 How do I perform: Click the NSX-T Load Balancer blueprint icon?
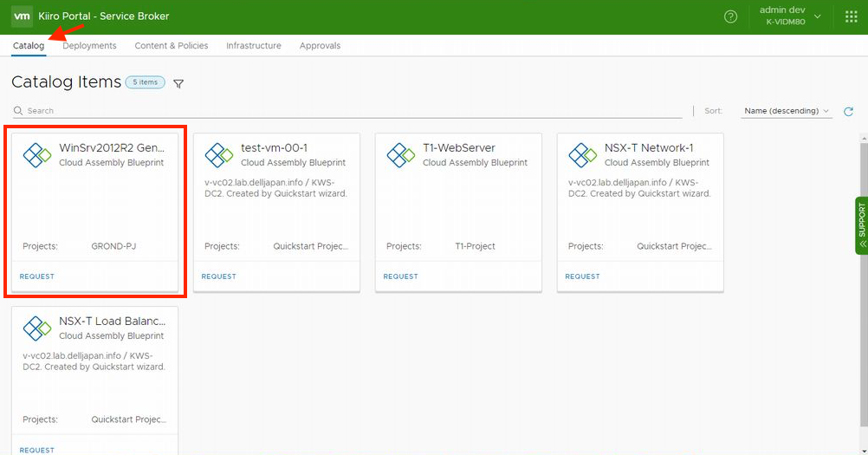37,328
